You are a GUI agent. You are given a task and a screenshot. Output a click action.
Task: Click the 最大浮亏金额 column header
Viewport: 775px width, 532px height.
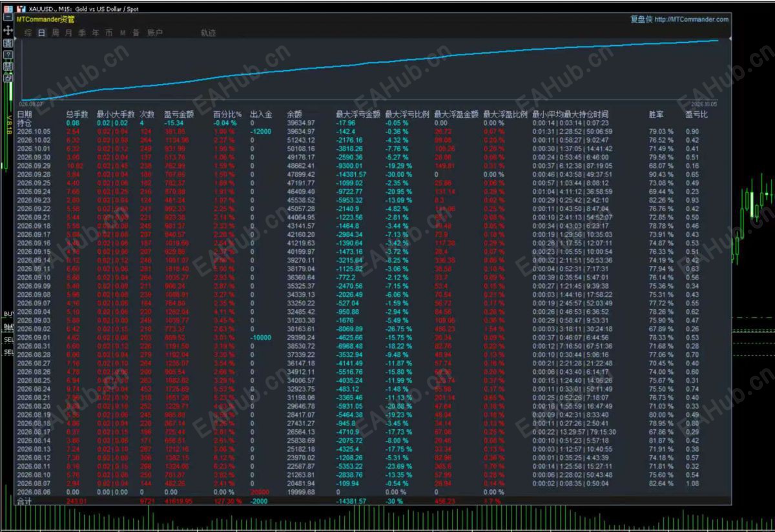tap(358, 114)
